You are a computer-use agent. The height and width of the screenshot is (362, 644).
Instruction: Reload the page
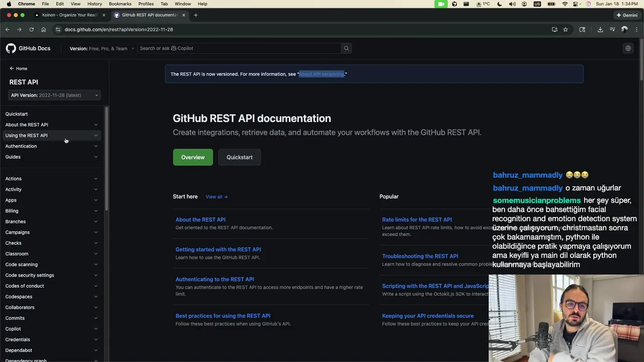[x=31, y=30]
